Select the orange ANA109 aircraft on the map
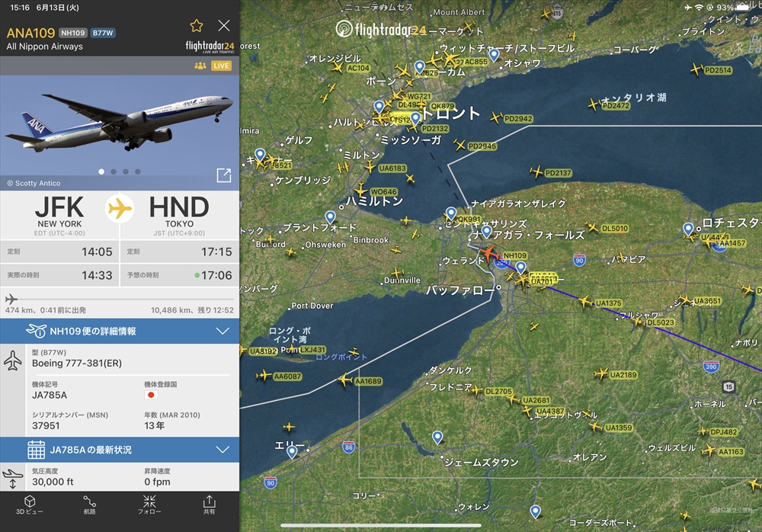Screen dimensions: 762x532 [x=489, y=253]
